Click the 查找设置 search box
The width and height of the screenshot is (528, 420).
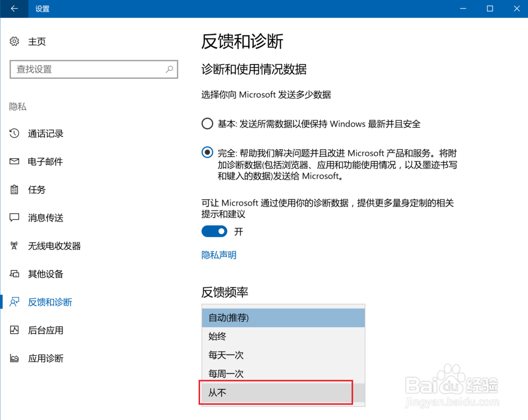tap(93, 69)
